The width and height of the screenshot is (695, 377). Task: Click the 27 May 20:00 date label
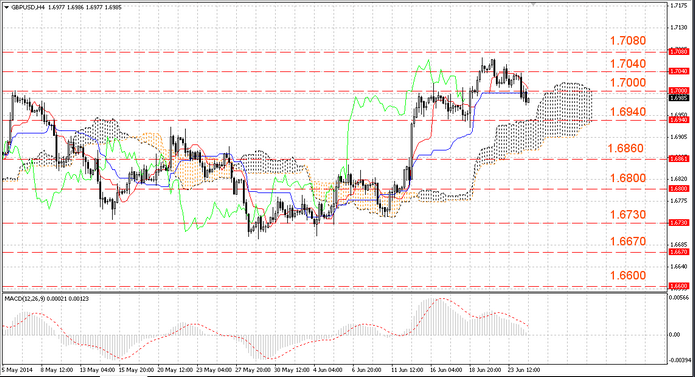[254, 369]
